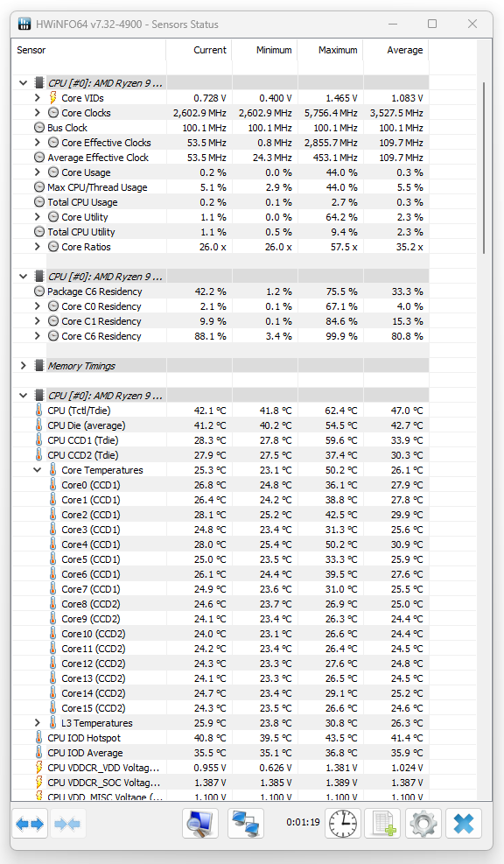The image size is (504, 864).
Task: Close sensors with the blue X icon
Action: [464, 823]
